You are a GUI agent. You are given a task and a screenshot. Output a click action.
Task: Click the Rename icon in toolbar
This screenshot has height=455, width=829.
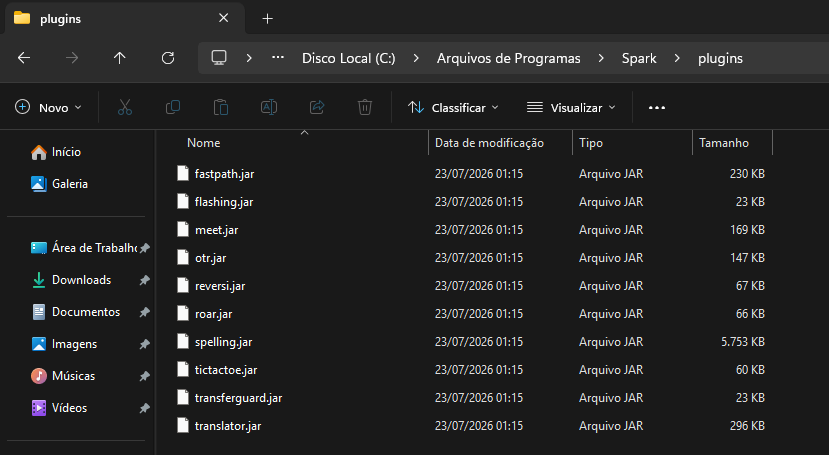click(269, 107)
